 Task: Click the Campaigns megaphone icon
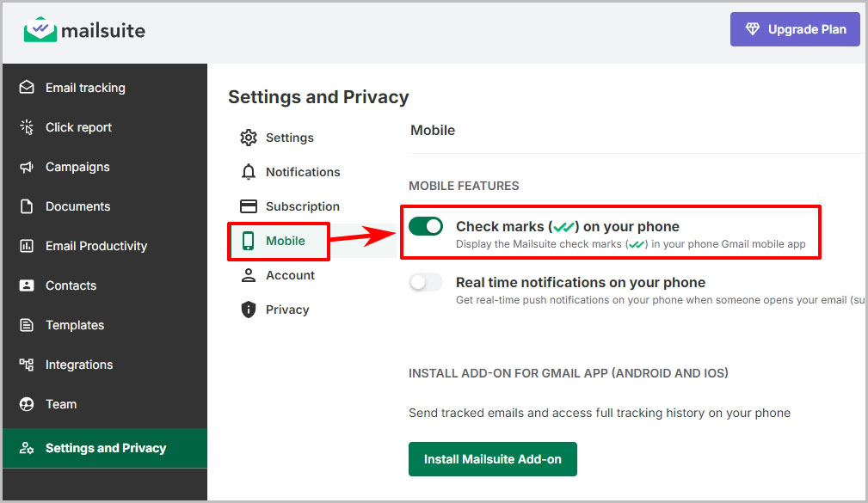click(27, 167)
